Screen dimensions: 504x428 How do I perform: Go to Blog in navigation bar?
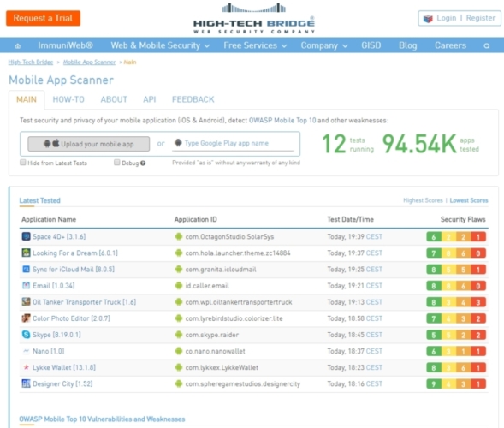tap(408, 45)
